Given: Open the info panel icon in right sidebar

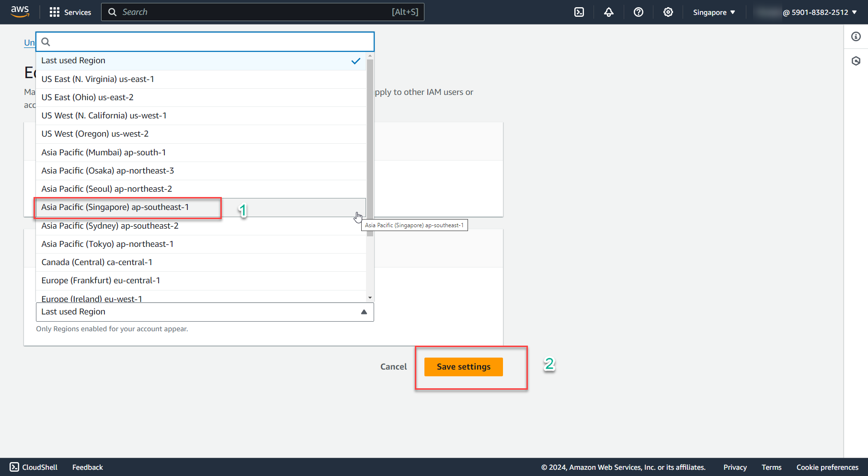Looking at the screenshot, I should (857, 36).
